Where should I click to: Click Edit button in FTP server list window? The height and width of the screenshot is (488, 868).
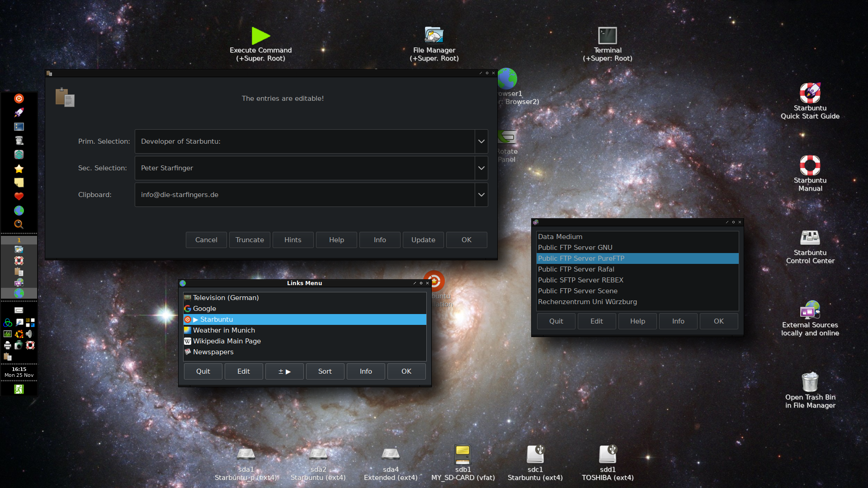[597, 321]
